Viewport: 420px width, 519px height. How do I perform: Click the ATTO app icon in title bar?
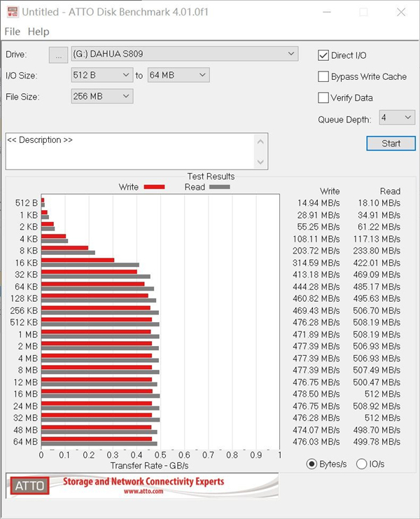(11, 12)
